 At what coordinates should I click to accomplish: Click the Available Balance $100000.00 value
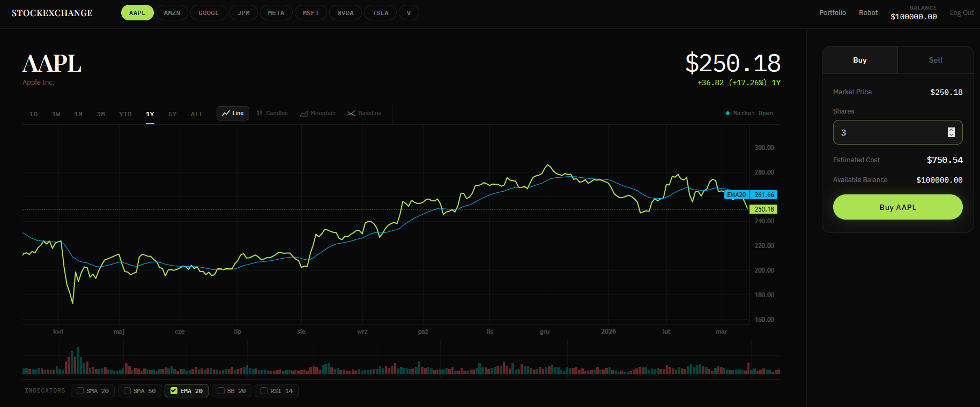coord(939,180)
